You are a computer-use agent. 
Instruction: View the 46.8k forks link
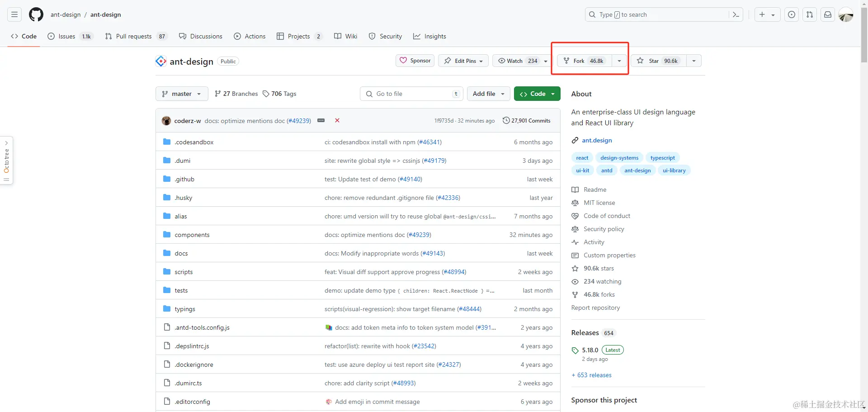tap(599, 294)
